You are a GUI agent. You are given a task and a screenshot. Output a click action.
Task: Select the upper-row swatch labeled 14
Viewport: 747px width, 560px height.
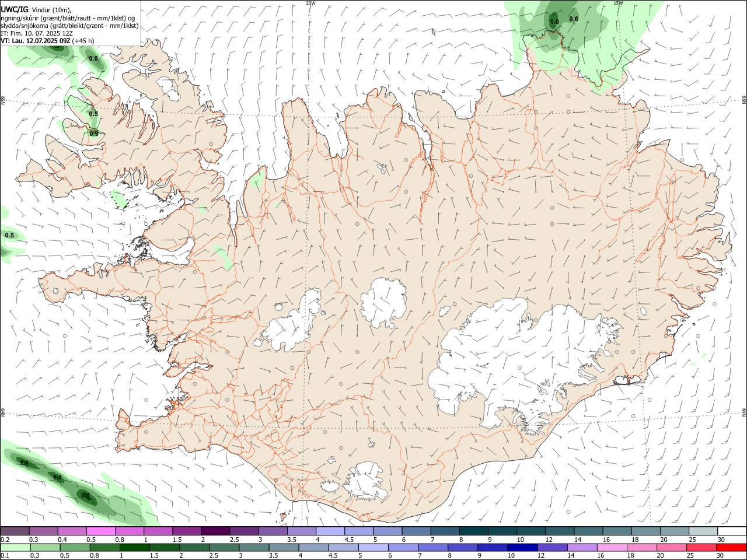588,531
